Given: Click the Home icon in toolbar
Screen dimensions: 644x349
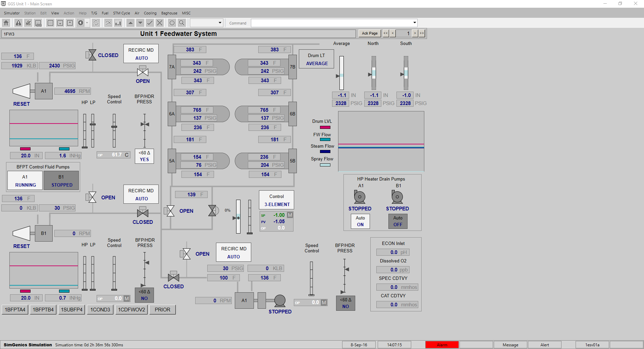Looking at the screenshot, I should pyautogui.click(x=6, y=23).
